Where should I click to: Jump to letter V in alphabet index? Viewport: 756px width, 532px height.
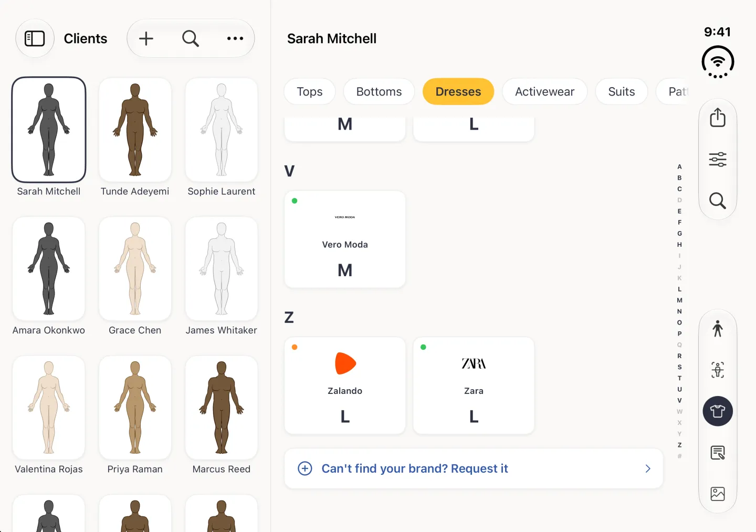(679, 400)
